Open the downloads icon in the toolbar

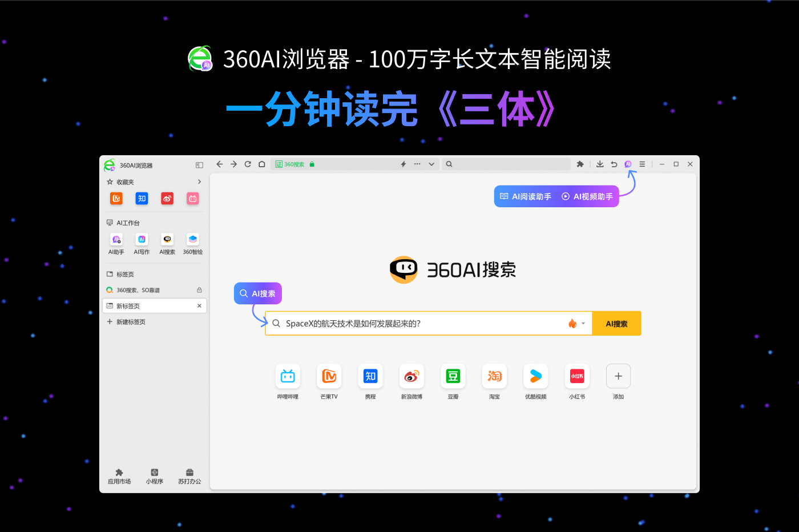click(x=600, y=164)
